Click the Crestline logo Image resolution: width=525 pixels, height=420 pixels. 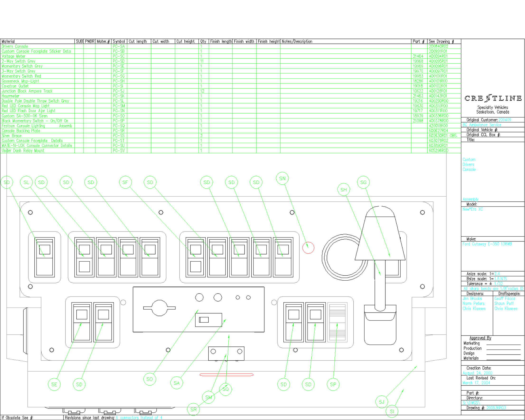pyautogui.click(x=493, y=99)
